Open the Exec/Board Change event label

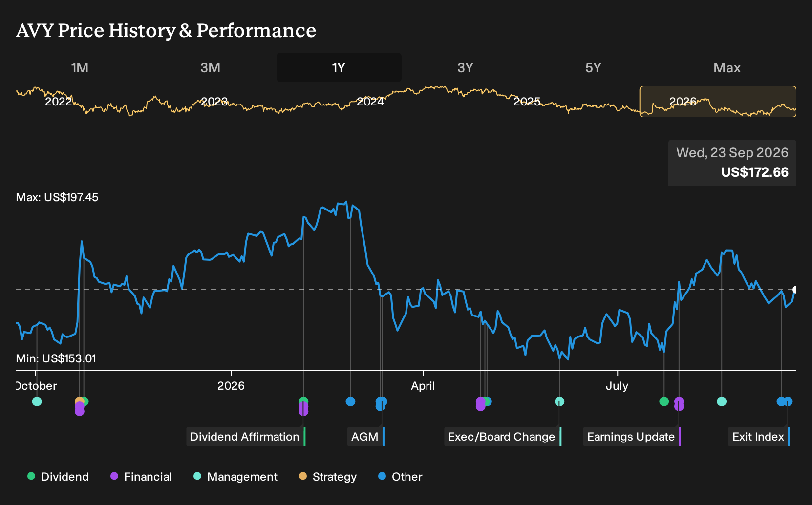pyautogui.click(x=503, y=437)
